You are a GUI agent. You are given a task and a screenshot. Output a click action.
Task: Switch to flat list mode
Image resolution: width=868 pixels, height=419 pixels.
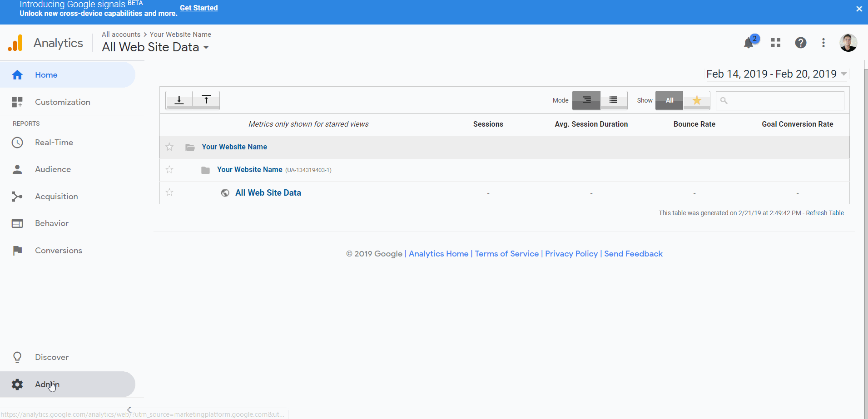[614, 100]
